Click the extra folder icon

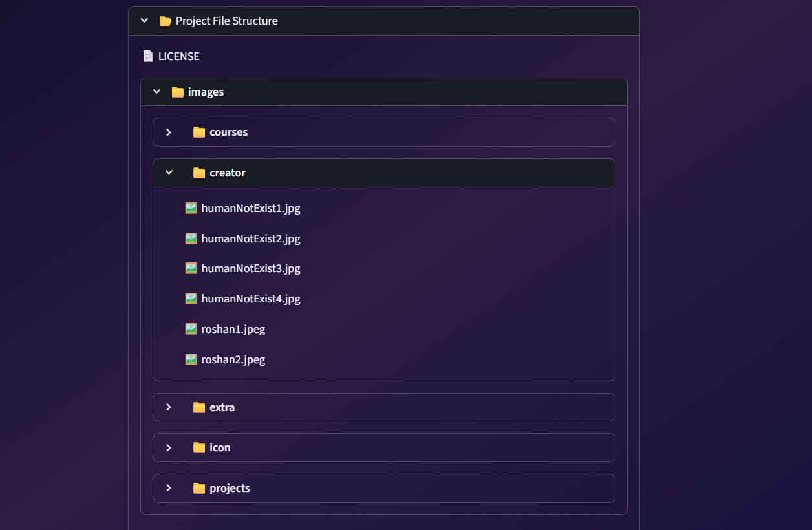coord(199,407)
